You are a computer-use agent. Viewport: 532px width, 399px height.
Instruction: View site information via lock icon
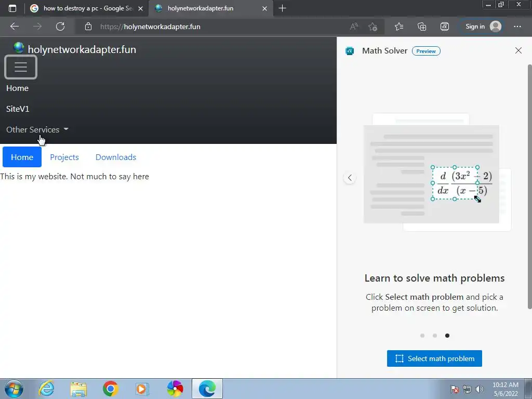click(x=88, y=26)
